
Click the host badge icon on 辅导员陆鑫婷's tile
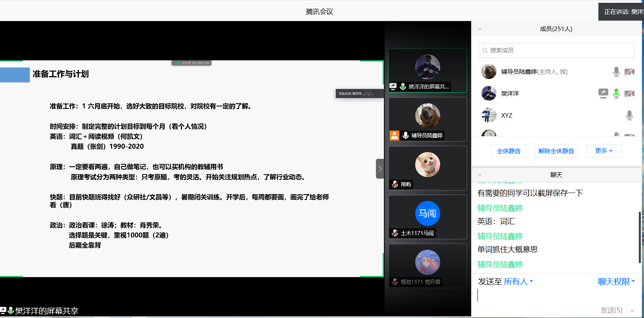tap(394, 135)
